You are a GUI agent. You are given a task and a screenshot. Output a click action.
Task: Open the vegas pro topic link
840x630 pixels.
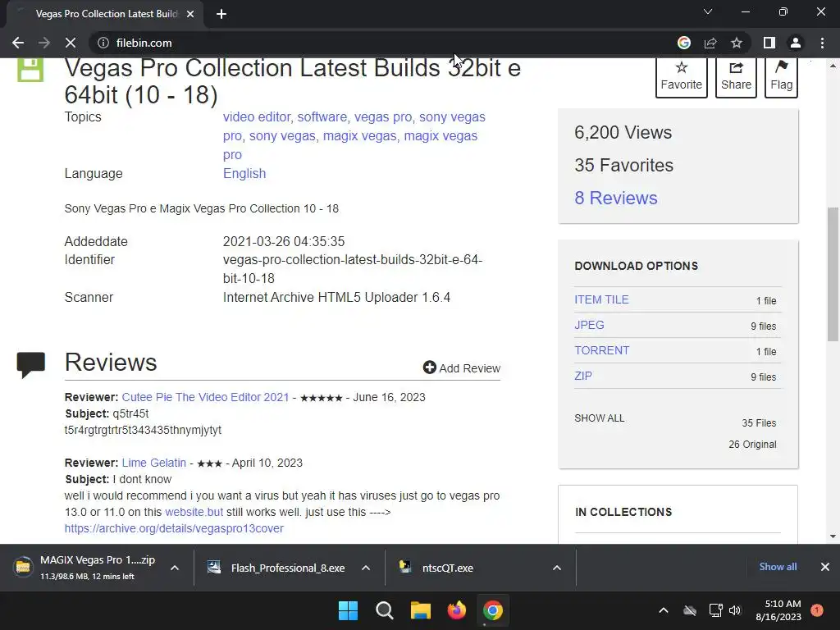click(385, 116)
